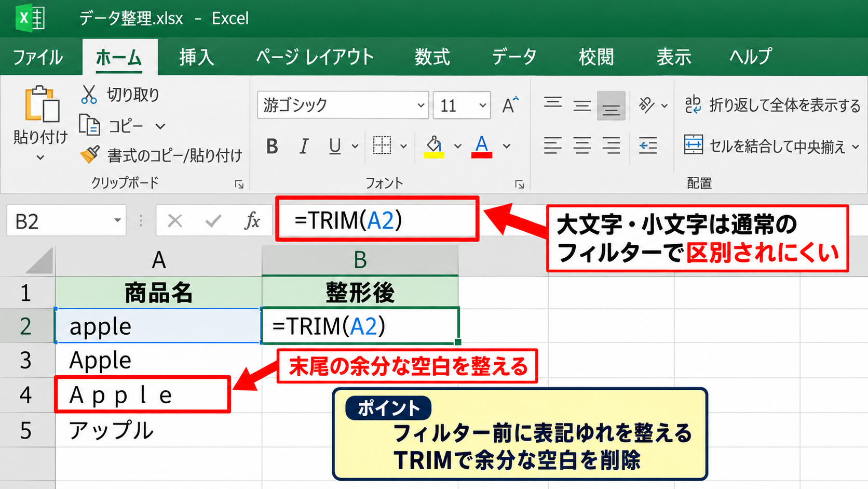Toggle Italic formatting
Screen dimensions: 868x489
click(304, 147)
